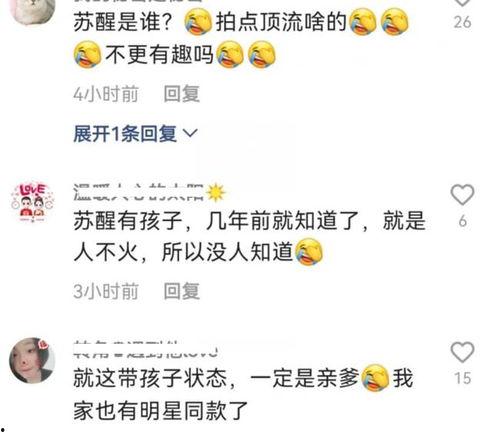Tap the 4小时前 timestamp
Image resolution: width=500 pixels, height=436 pixels.
pyautogui.click(x=106, y=94)
